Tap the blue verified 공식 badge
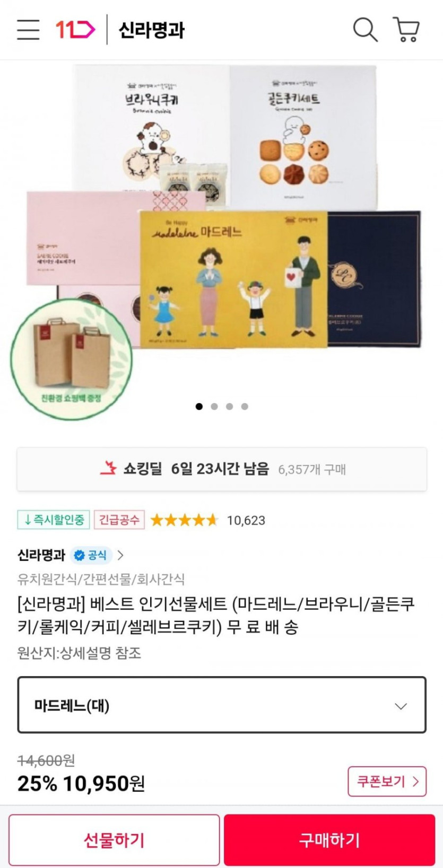 [x=91, y=555]
